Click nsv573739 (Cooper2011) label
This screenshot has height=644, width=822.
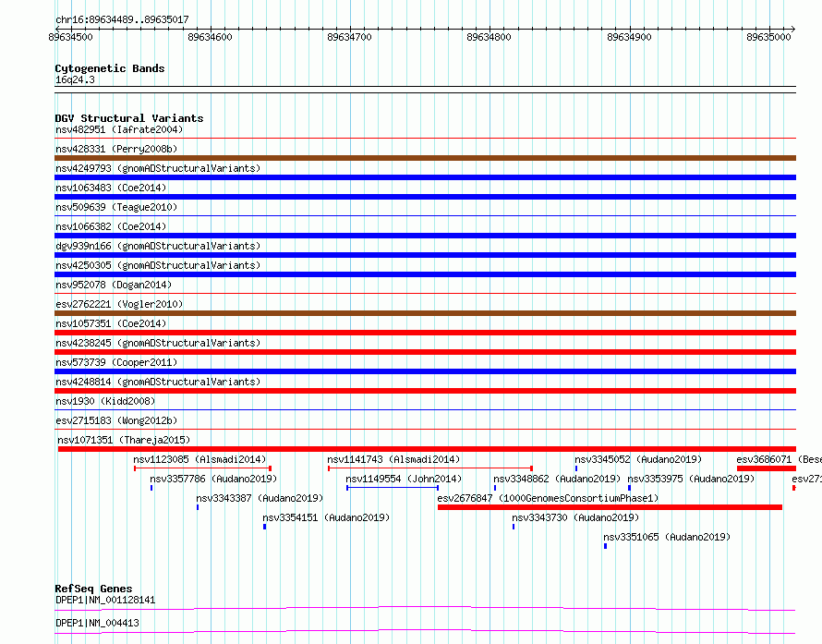[116, 362]
